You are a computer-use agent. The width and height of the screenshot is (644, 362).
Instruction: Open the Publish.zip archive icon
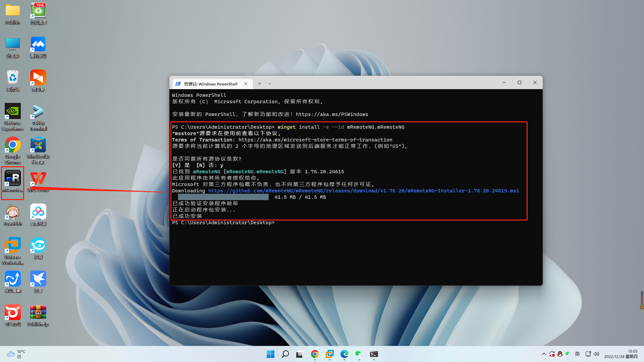click(x=38, y=312)
